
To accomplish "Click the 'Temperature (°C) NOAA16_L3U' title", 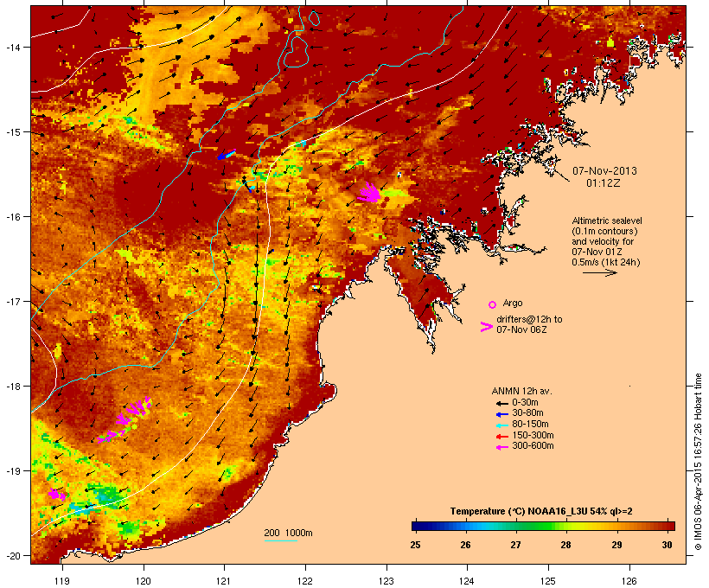I will pos(519,512).
